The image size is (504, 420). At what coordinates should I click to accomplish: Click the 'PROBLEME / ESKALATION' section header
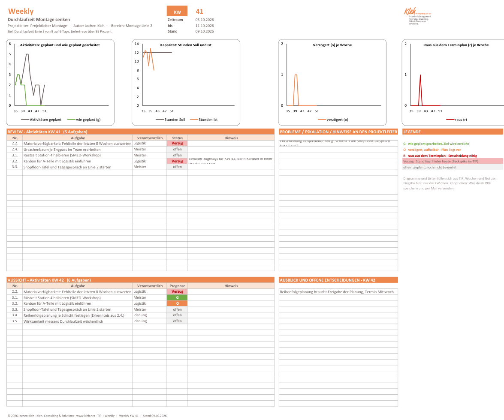point(338,132)
